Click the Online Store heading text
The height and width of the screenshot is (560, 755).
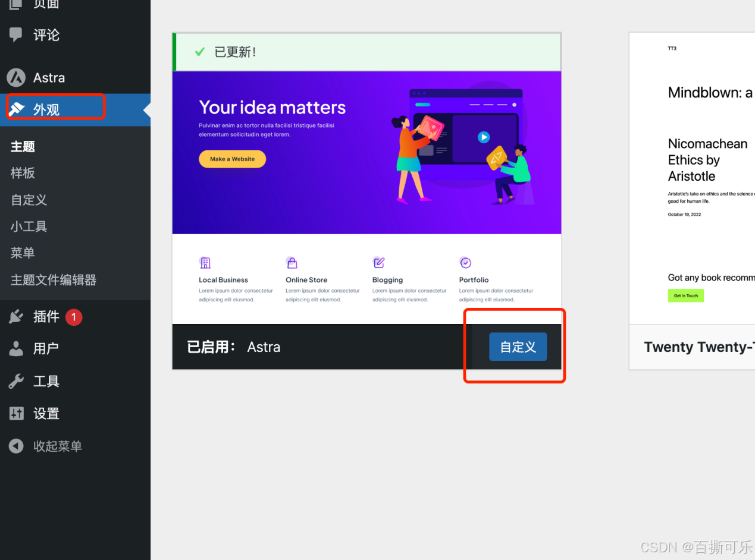click(x=306, y=280)
